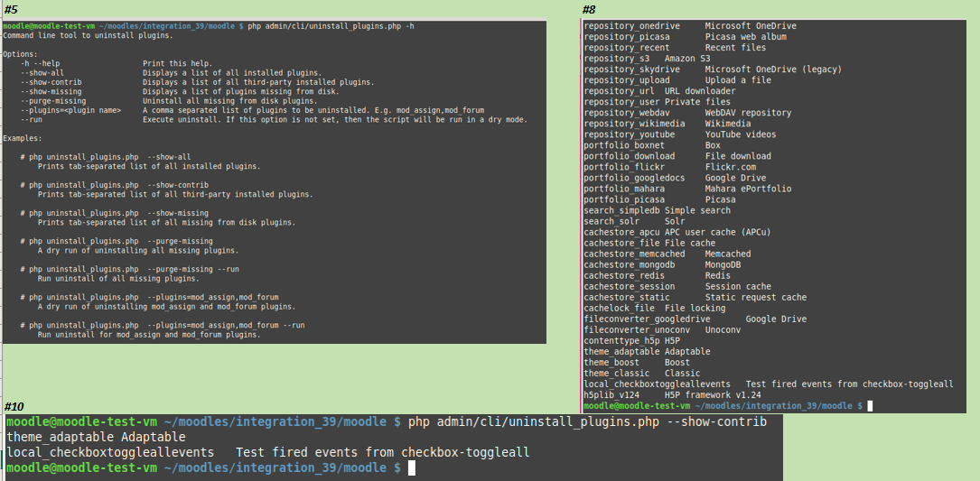This screenshot has height=481, width=980.
Task: Click the fileconverter_googledrive row
Action: pos(695,319)
